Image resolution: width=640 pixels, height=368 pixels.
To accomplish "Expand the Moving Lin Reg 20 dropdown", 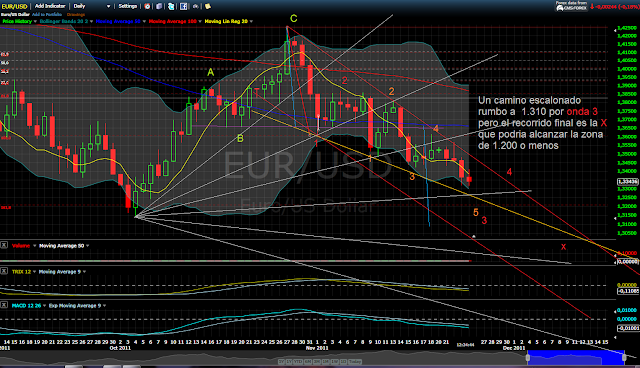I will click(251, 21).
